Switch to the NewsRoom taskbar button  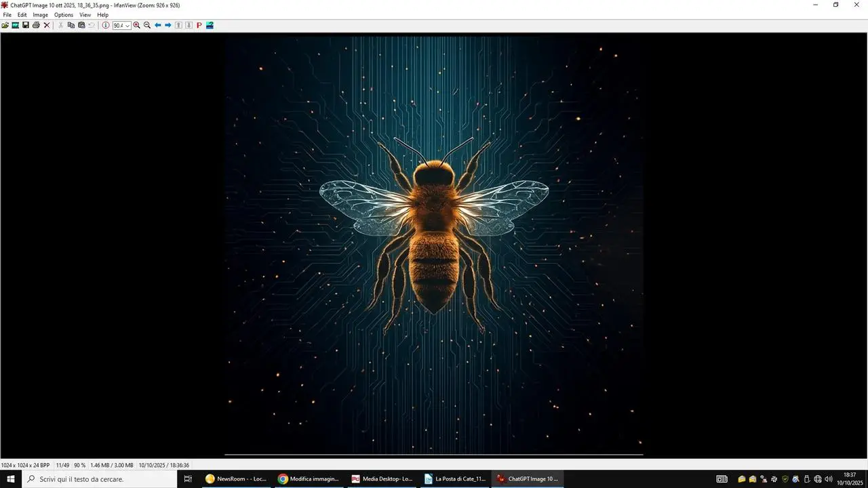tap(237, 479)
